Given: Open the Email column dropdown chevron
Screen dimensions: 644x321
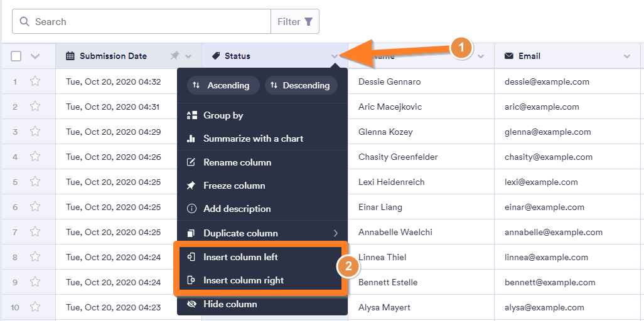Looking at the screenshot, I should click(x=627, y=56).
